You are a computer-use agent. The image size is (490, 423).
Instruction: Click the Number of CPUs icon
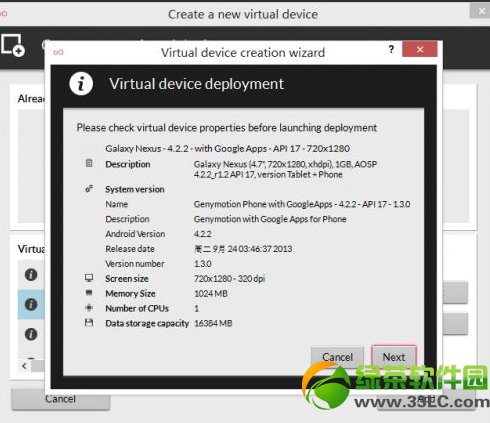pyautogui.click(x=89, y=308)
